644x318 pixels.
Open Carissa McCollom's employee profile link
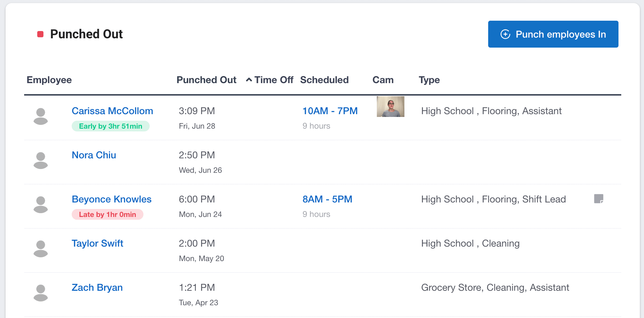click(x=112, y=111)
